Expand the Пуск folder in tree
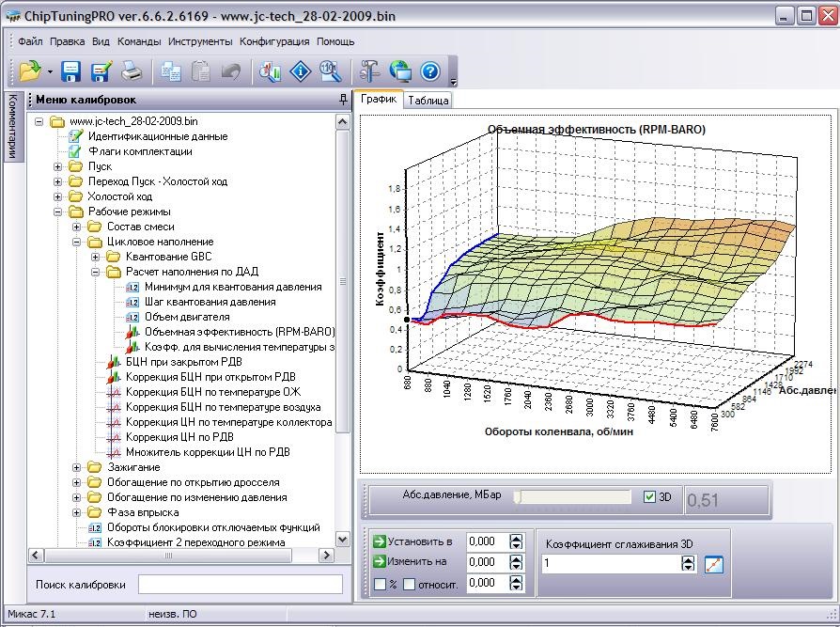Viewport: 840px width, 627px height. 58,166
